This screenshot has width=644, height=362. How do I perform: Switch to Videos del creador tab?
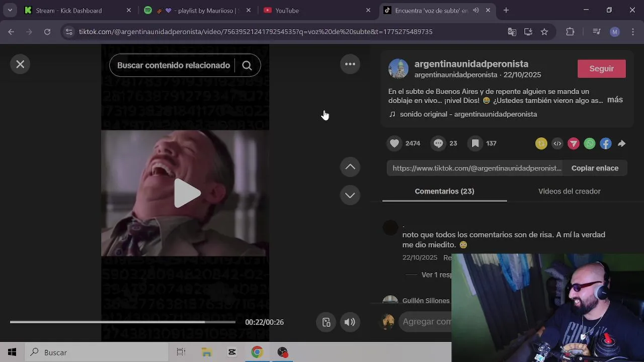pos(569,191)
